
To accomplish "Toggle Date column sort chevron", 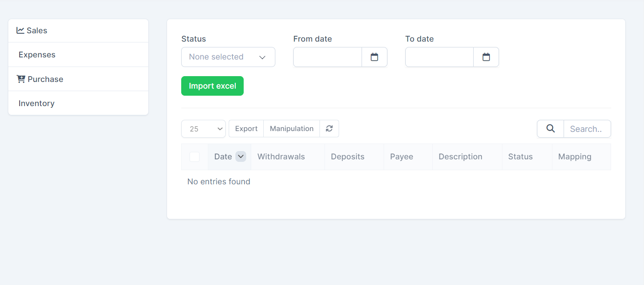I will [241, 156].
